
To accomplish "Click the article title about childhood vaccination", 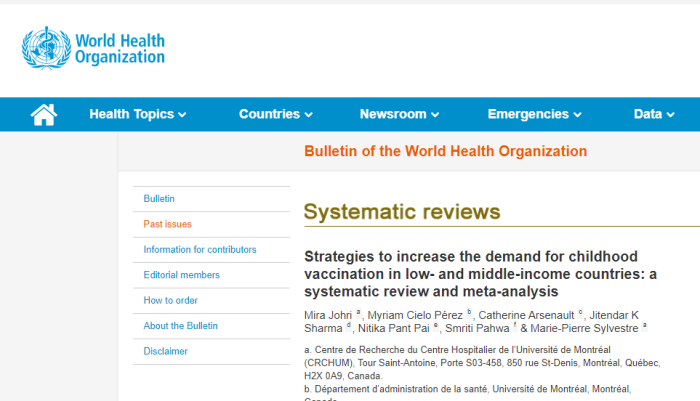I will (x=480, y=274).
